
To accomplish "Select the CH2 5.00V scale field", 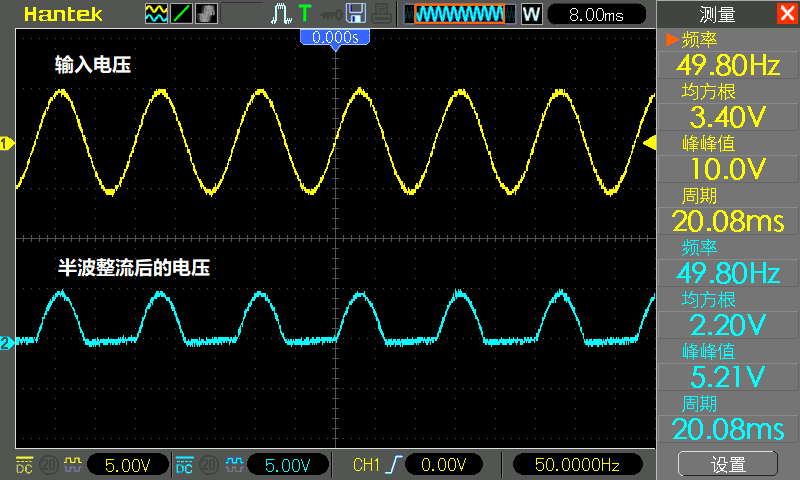I will pyautogui.click(x=288, y=465).
